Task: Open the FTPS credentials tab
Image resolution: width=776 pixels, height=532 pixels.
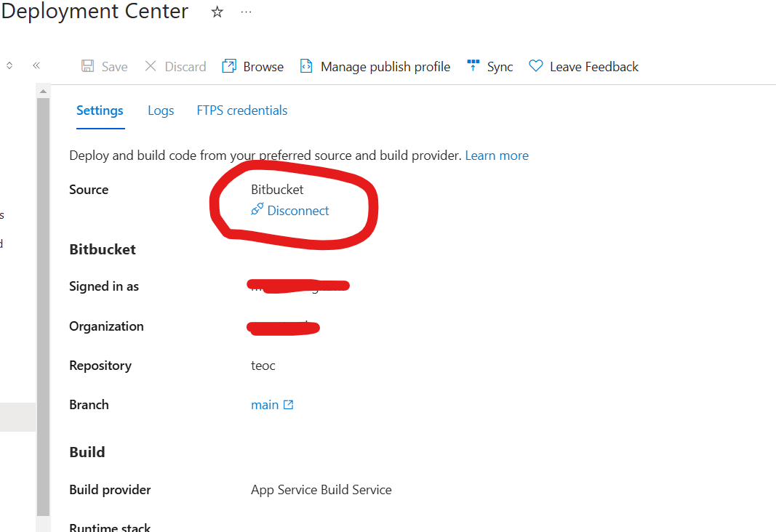Action: (x=242, y=110)
